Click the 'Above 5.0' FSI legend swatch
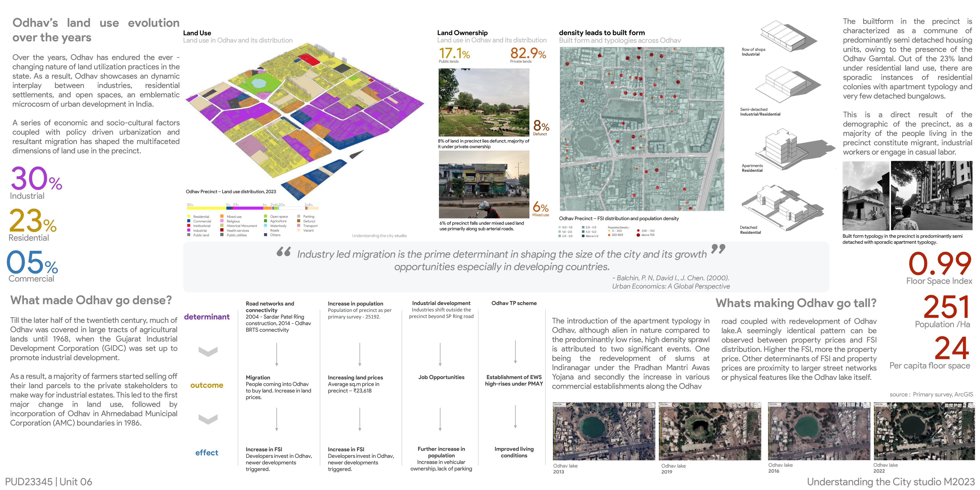 [x=583, y=236]
